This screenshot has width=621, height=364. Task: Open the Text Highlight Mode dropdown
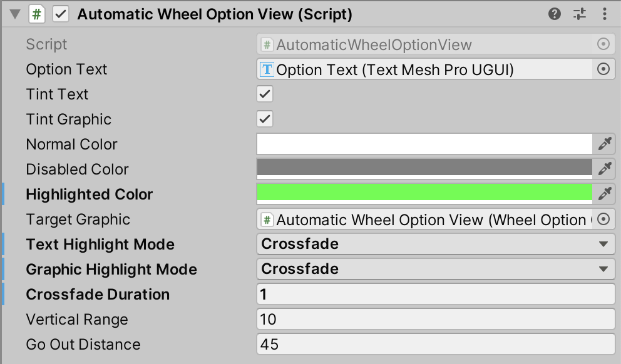[436, 245]
